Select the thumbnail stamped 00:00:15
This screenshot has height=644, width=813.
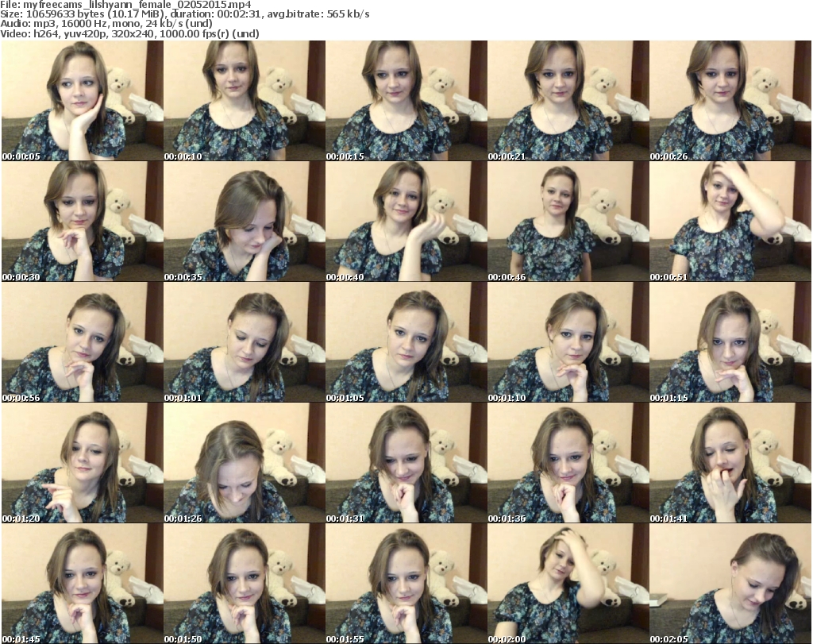click(406, 101)
